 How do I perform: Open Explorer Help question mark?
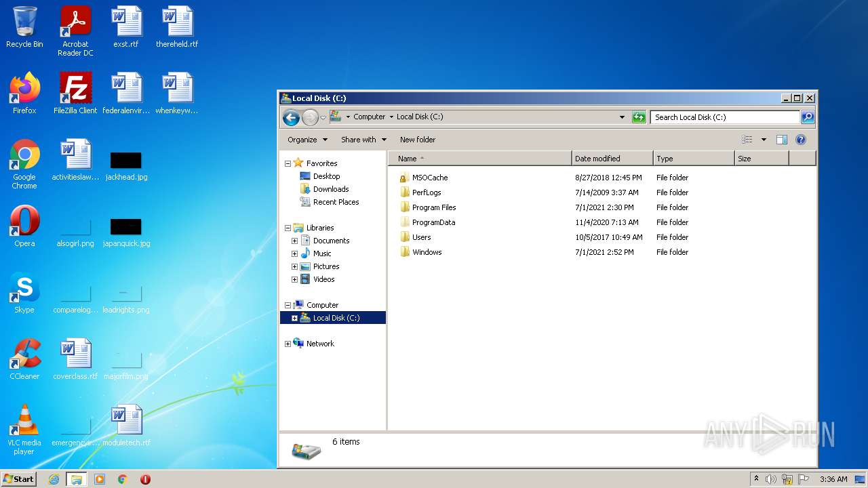click(800, 140)
